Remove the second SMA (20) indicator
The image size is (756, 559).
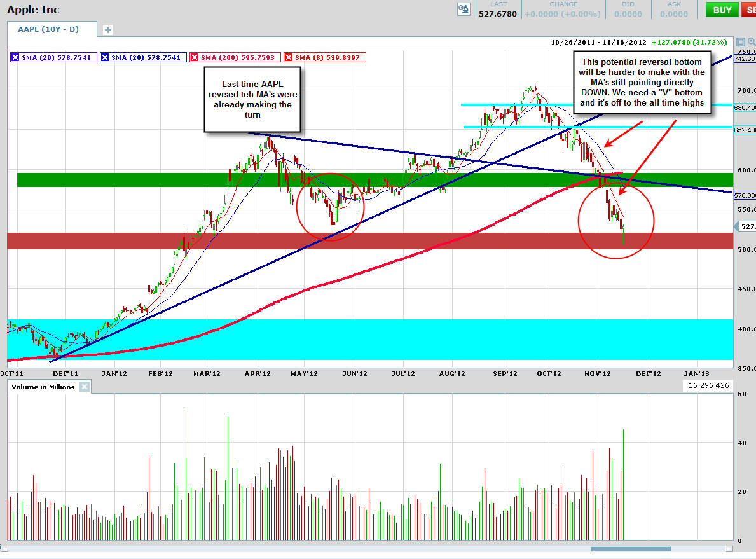(105, 57)
